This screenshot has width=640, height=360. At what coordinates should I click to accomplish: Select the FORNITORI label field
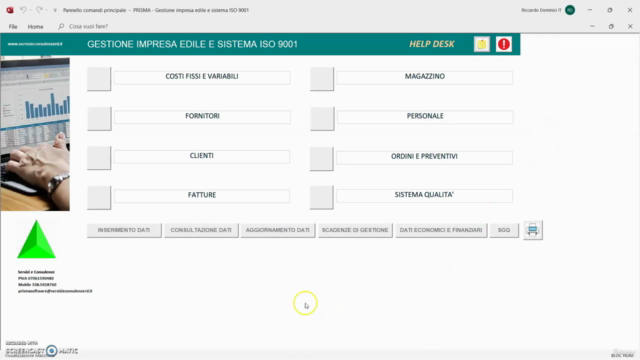(202, 117)
